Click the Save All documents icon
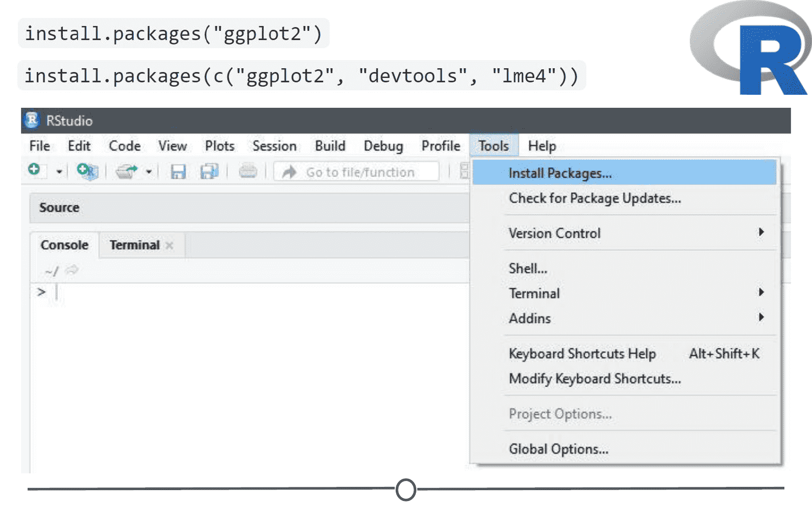Image resolution: width=812 pixels, height=508 pixels. pos(209,172)
